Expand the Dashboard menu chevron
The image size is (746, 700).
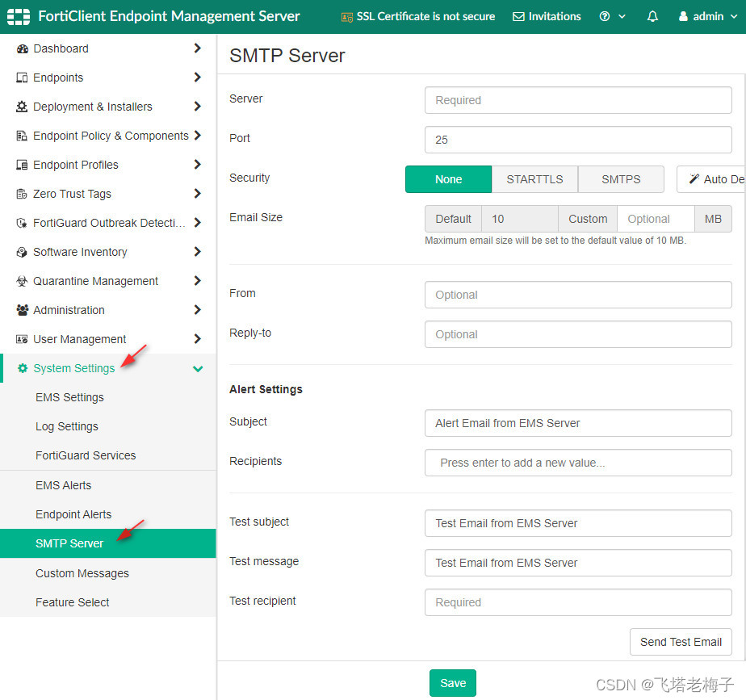[x=198, y=48]
